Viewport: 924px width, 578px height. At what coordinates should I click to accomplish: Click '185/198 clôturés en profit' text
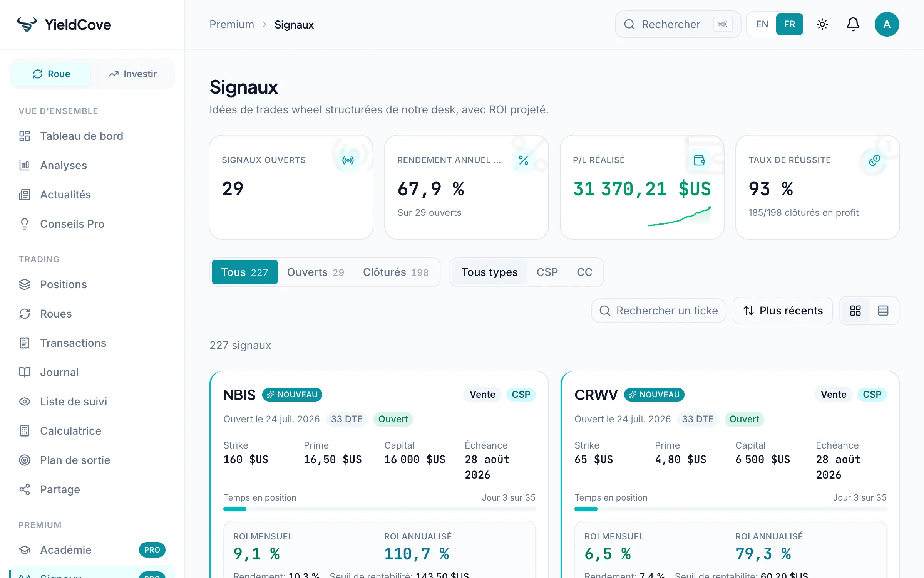(803, 213)
